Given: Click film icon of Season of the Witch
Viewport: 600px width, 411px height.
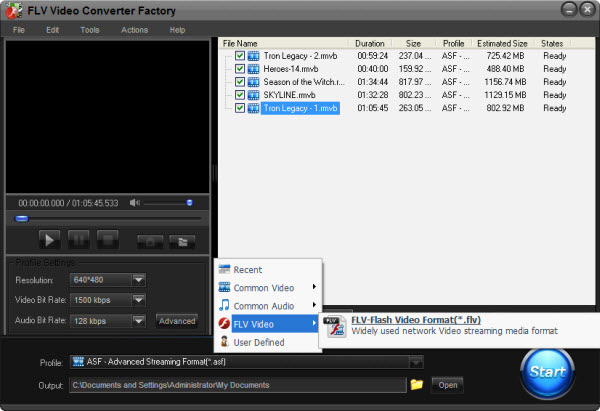Looking at the screenshot, I should tap(253, 82).
